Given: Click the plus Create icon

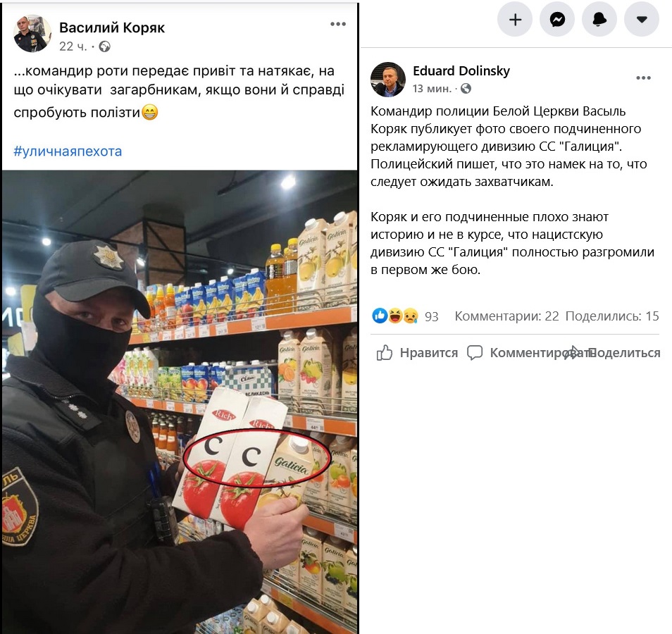Looking at the screenshot, I should 515,19.
